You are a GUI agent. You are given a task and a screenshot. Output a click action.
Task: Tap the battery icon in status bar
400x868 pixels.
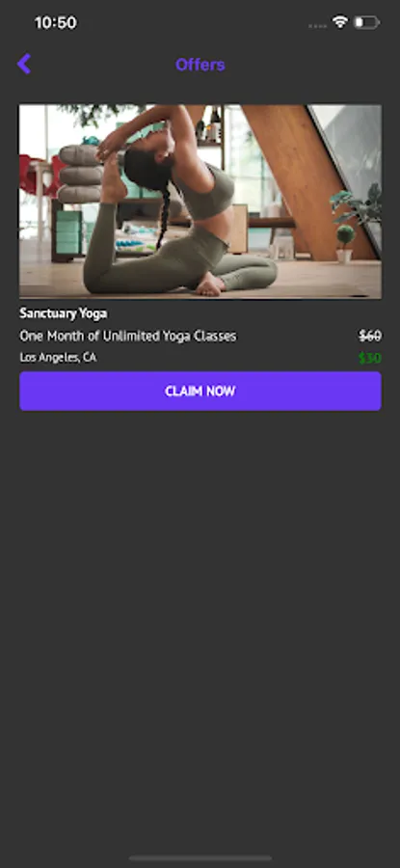click(366, 23)
